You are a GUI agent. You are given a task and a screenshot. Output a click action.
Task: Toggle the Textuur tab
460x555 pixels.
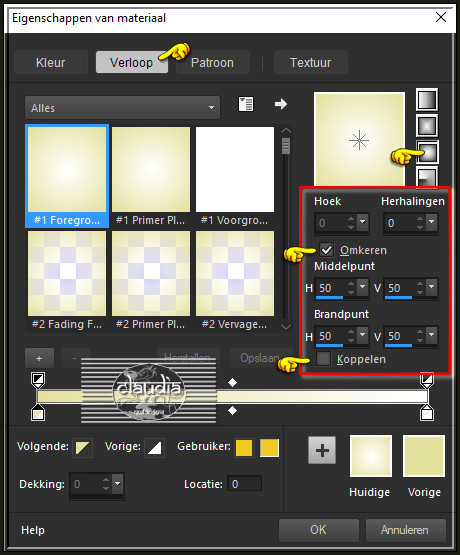pyautogui.click(x=311, y=63)
